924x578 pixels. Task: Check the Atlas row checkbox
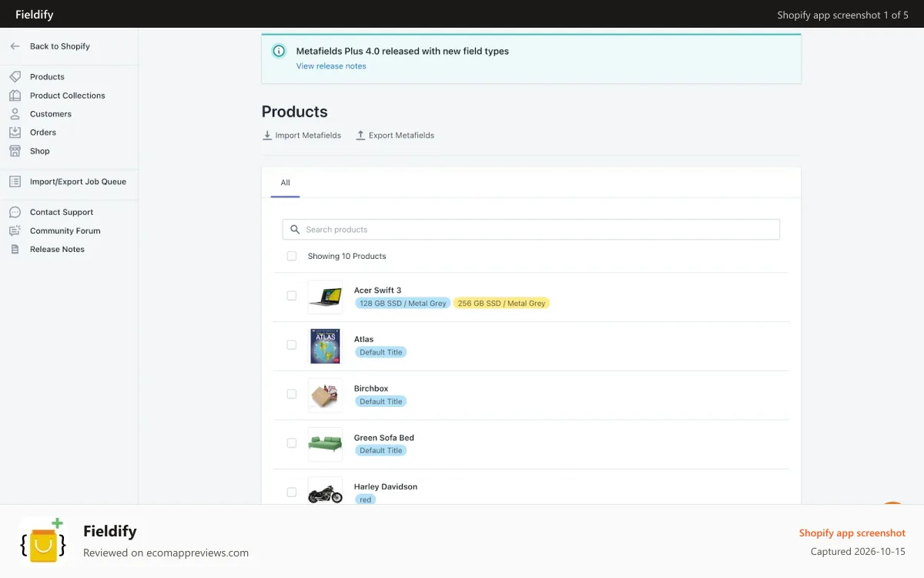pyautogui.click(x=292, y=345)
